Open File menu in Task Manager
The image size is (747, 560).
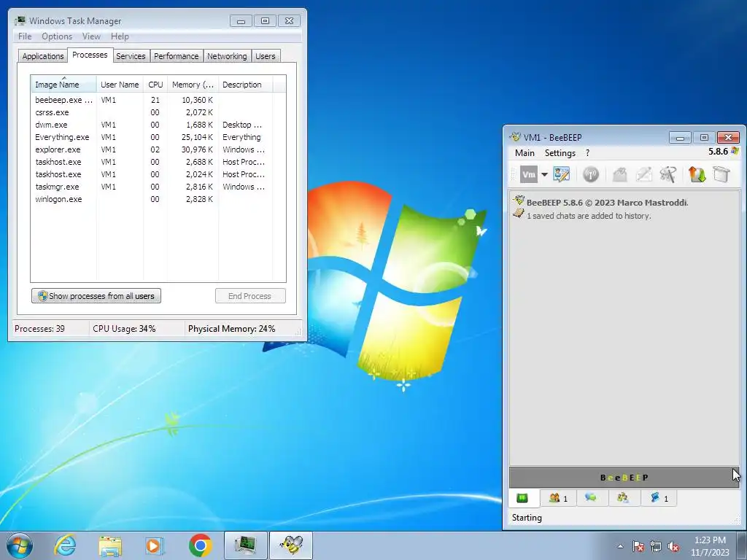pos(25,36)
